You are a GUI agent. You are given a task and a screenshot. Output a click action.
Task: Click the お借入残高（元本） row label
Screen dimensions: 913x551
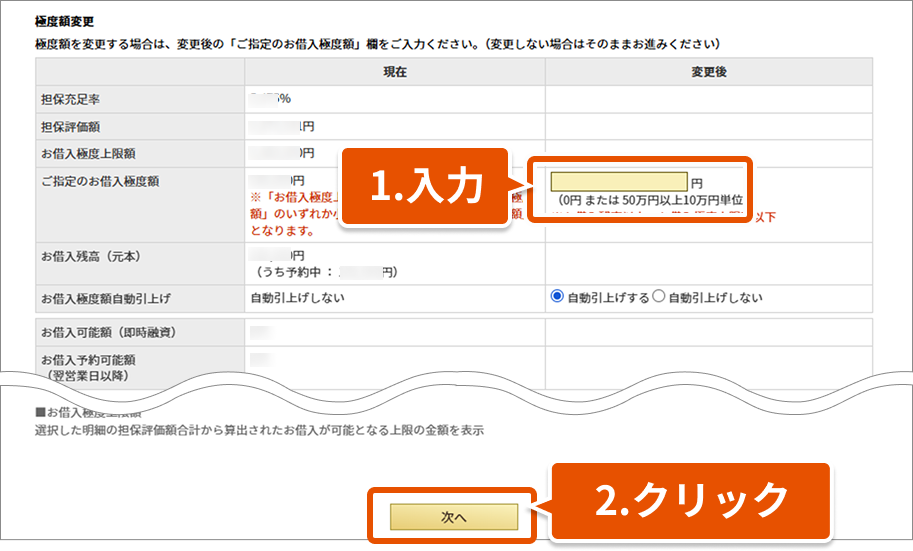coord(93,256)
